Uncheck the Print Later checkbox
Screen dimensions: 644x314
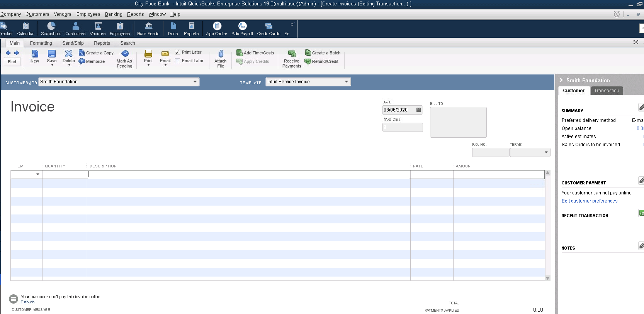coord(178,52)
